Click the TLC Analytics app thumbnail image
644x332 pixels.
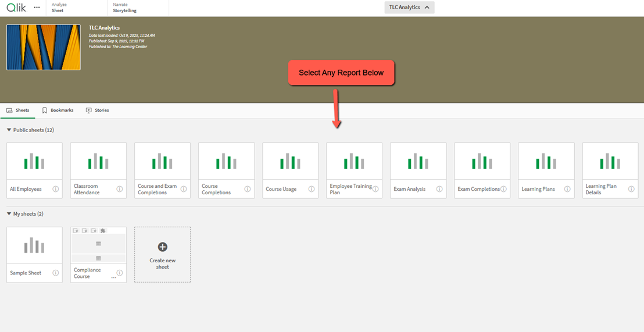[44, 47]
